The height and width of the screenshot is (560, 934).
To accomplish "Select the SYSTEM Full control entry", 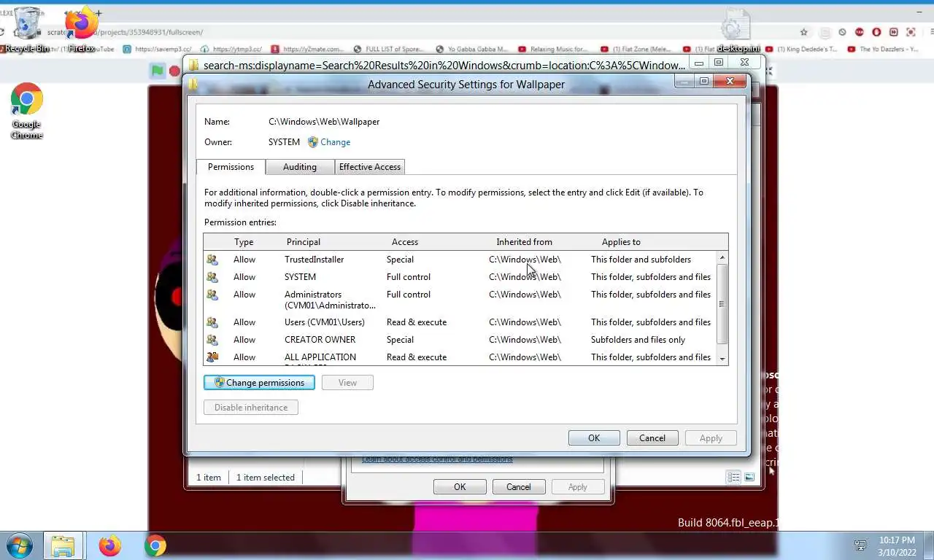I will (x=460, y=277).
